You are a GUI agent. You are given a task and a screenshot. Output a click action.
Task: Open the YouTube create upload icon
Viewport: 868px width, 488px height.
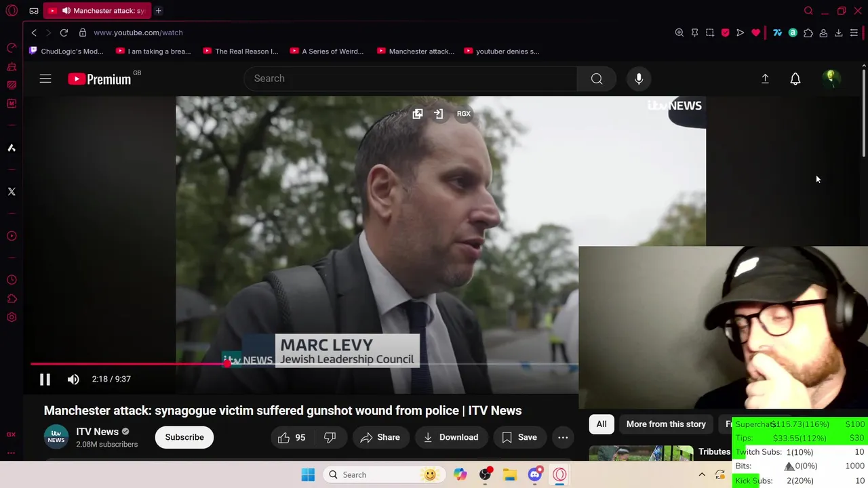pos(765,79)
